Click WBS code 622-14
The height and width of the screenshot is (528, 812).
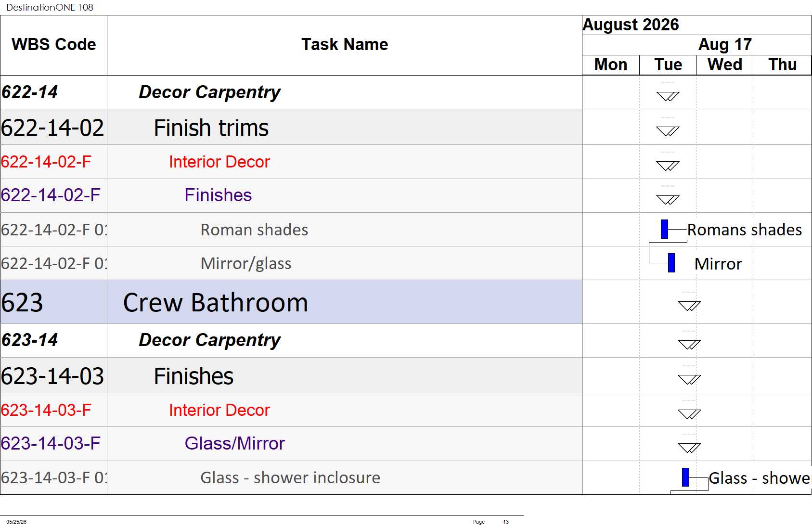[x=29, y=92]
